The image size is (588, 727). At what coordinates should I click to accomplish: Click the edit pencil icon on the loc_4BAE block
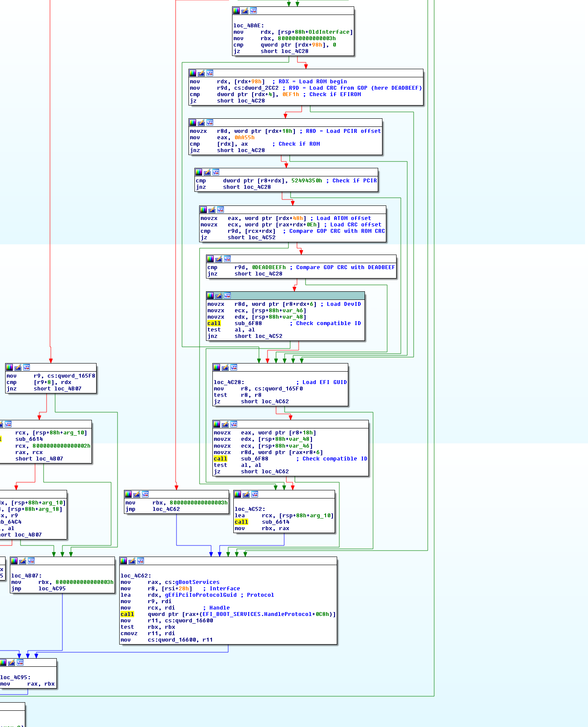(245, 11)
